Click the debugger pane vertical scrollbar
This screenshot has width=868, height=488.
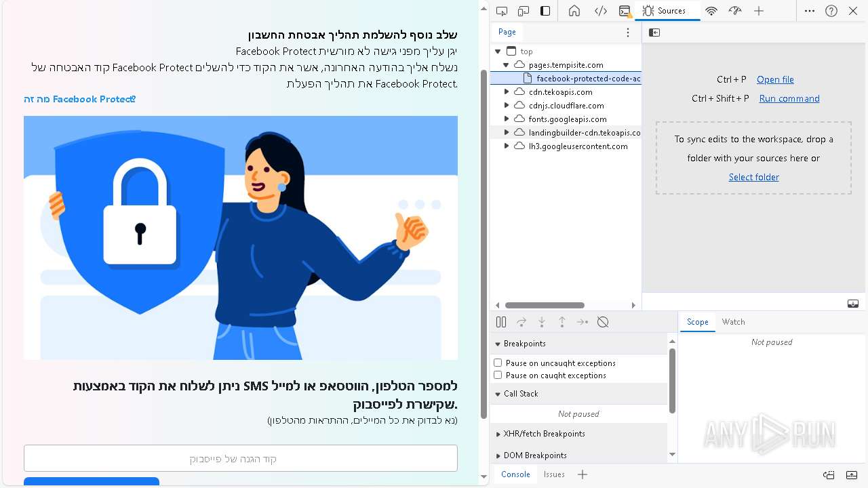[x=672, y=381]
